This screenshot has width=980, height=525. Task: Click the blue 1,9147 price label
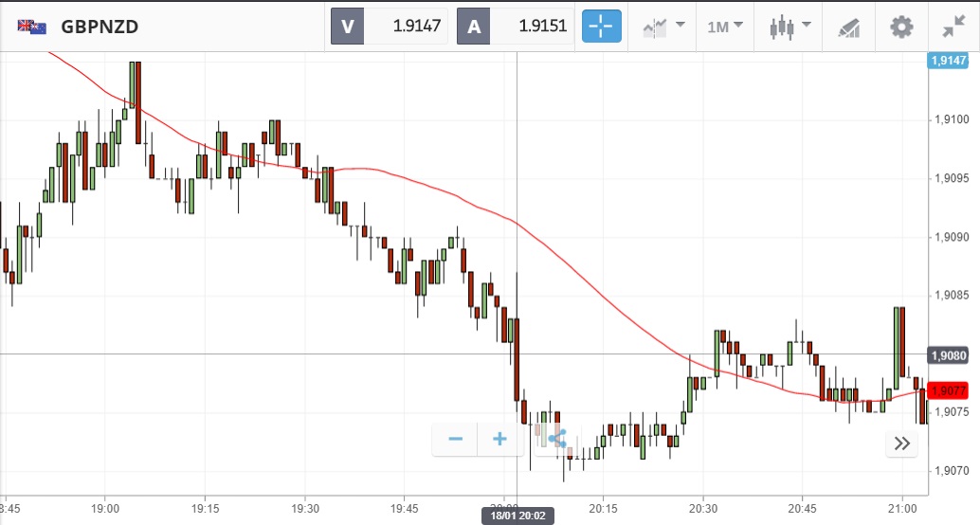point(948,60)
